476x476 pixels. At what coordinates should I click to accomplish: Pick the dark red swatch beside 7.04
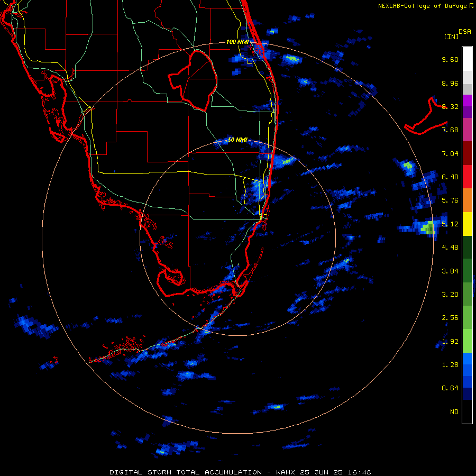click(x=467, y=153)
